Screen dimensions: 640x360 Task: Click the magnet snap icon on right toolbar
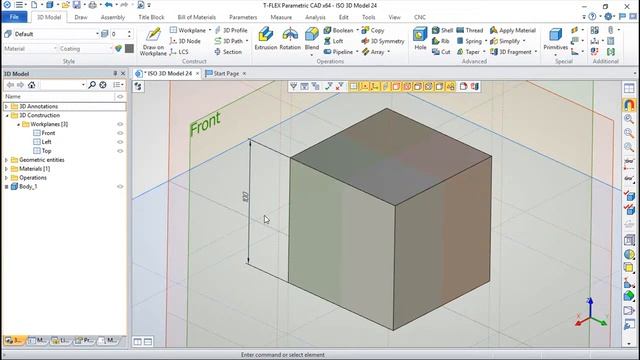click(629, 104)
